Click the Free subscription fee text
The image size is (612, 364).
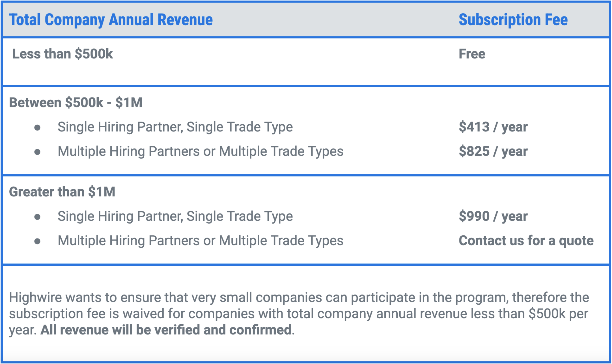[x=472, y=54]
